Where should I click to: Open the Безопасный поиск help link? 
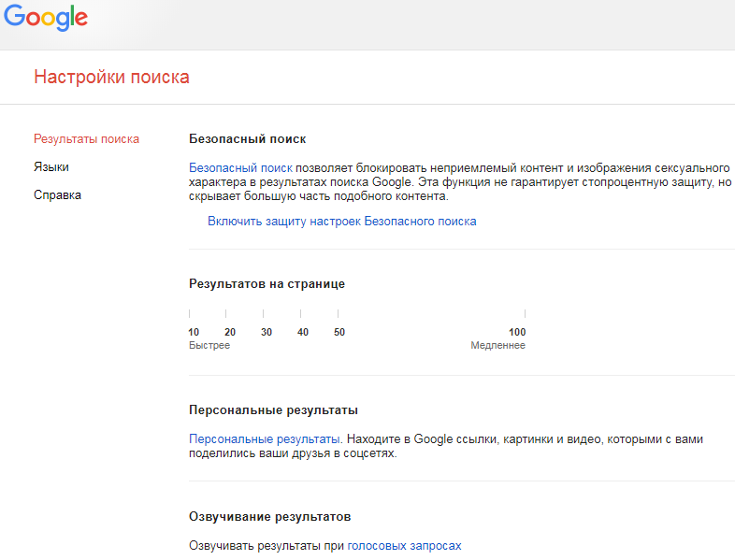coord(240,167)
